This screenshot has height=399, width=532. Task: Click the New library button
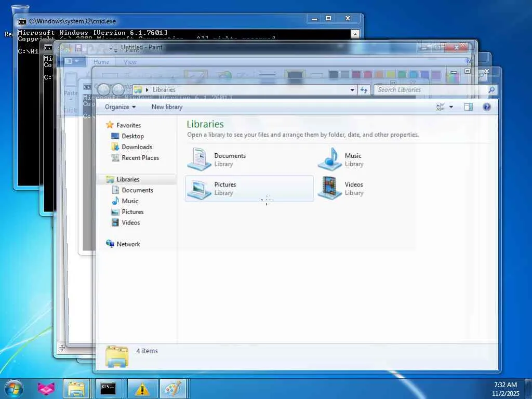[x=167, y=107]
